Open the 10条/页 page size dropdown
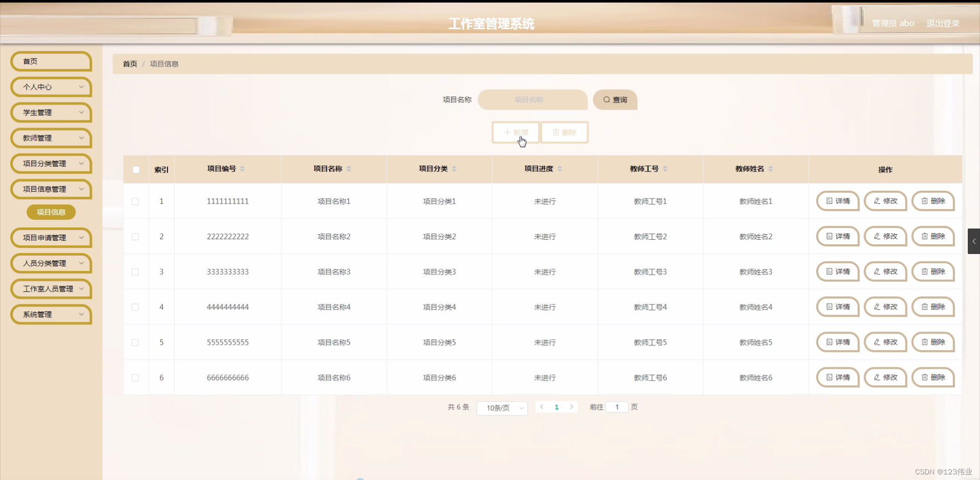 (x=502, y=408)
